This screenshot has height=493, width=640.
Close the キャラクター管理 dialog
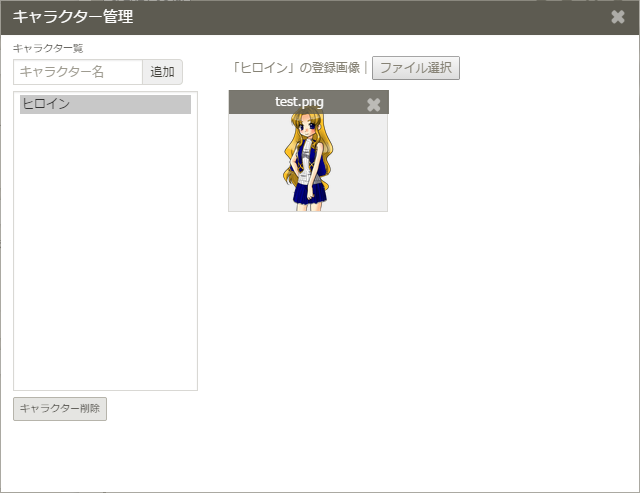click(618, 17)
